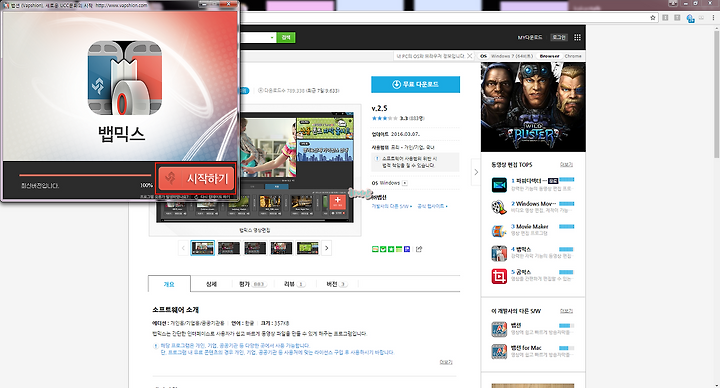Viewport: 720px width, 388px height.
Task: Open the 공식 웹사이트 link
Action: click(x=432, y=206)
